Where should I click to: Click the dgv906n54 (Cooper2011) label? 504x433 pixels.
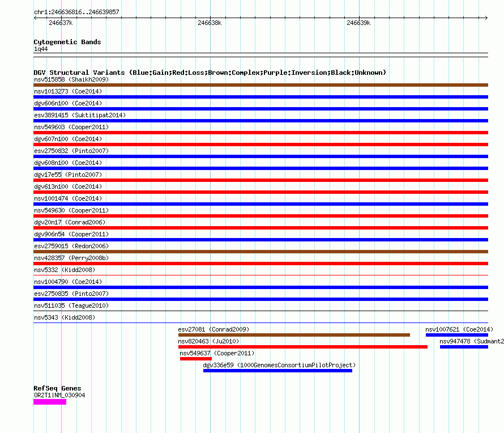(71, 234)
